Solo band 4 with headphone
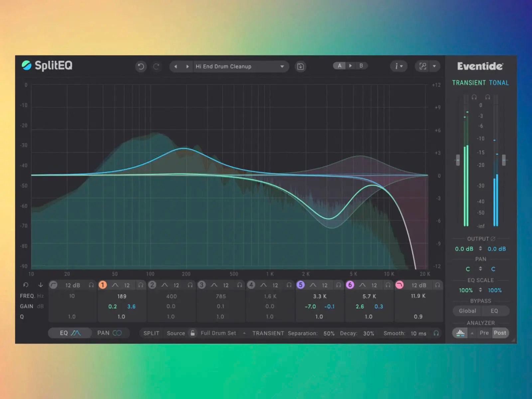The image size is (532, 399). pos(289,285)
